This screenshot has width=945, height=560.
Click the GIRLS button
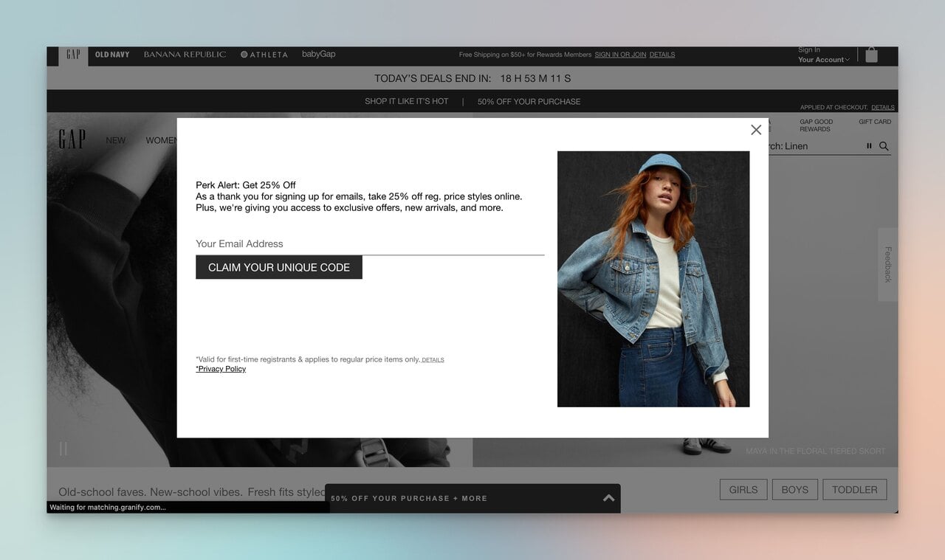point(743,489)
